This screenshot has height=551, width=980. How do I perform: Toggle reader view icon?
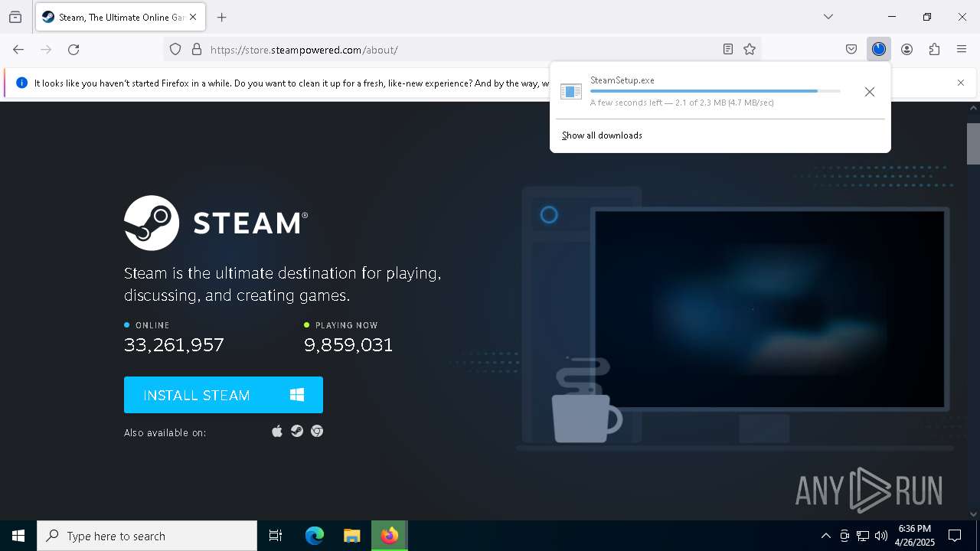click(728, 50)
